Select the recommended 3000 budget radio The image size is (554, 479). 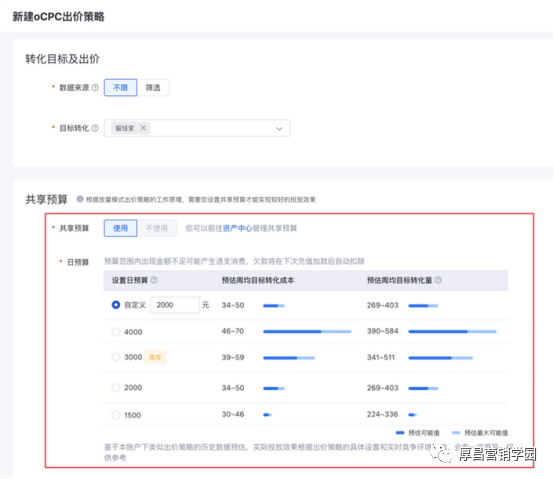[x=116, y=357]
